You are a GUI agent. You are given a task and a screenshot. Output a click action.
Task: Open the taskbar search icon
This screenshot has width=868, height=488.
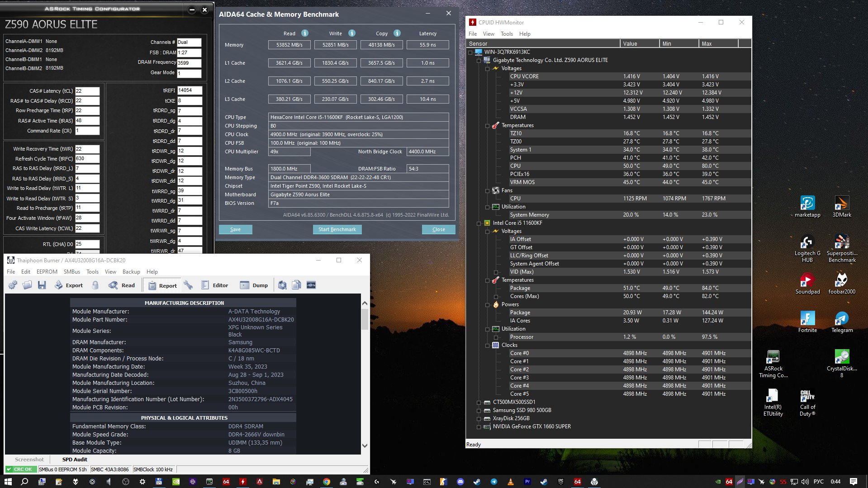25,482
